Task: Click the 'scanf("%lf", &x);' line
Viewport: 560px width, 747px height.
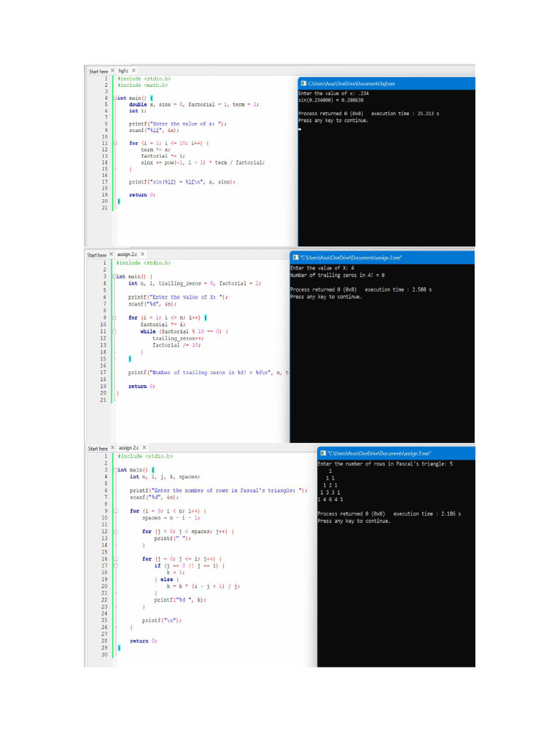Action: click(x=154, y=130)
